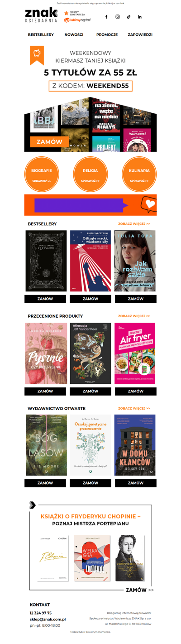Image resolution: width=181 pixels, height=644 pixels.
Task: Click the Znak Księgarnia logo
Action: 41,15
